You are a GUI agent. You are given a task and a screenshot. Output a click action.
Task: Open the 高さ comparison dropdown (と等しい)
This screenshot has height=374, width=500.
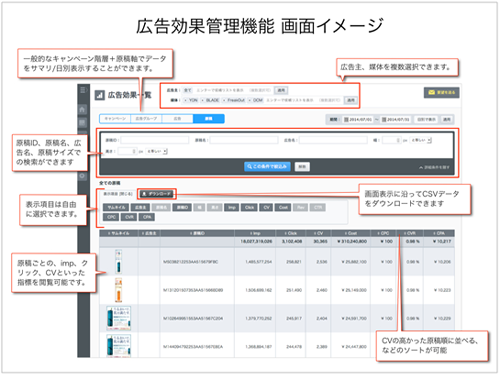click(x=156, y=151)
